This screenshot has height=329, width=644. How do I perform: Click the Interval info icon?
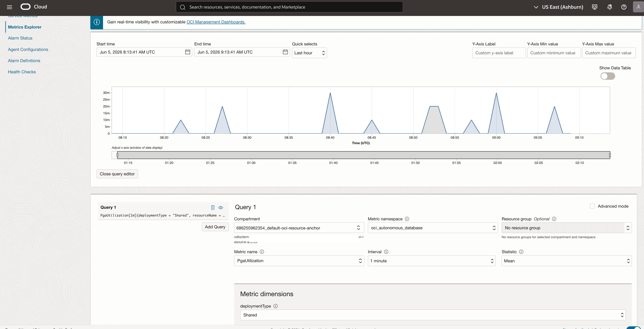386,252
